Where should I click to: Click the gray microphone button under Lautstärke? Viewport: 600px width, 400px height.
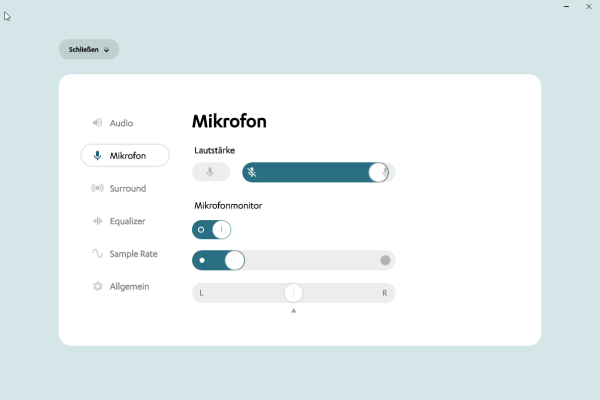[x=210, y=172]
